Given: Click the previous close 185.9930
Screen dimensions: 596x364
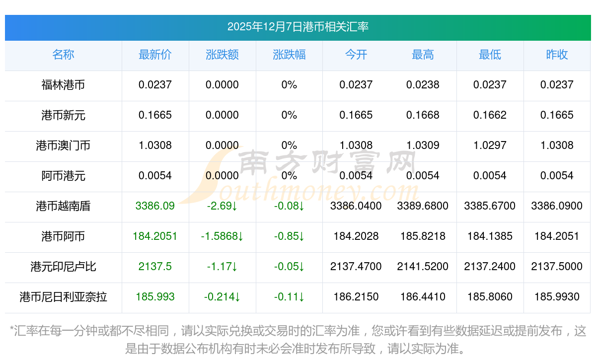Looking at the screenshot, I should point(557,297).
